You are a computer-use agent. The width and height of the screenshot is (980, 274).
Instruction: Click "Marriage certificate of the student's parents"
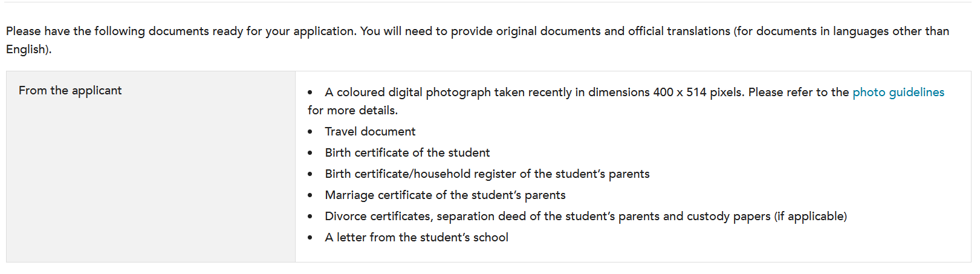445,195
